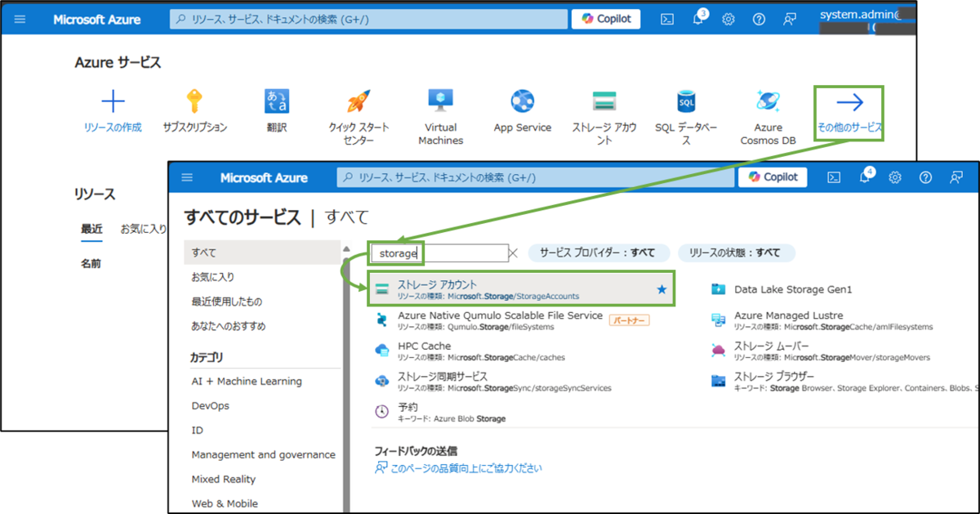Screen dimensions: 980x514
Task: Open hamburger menu in front Azure window
Action: click(x=187, y=177)
